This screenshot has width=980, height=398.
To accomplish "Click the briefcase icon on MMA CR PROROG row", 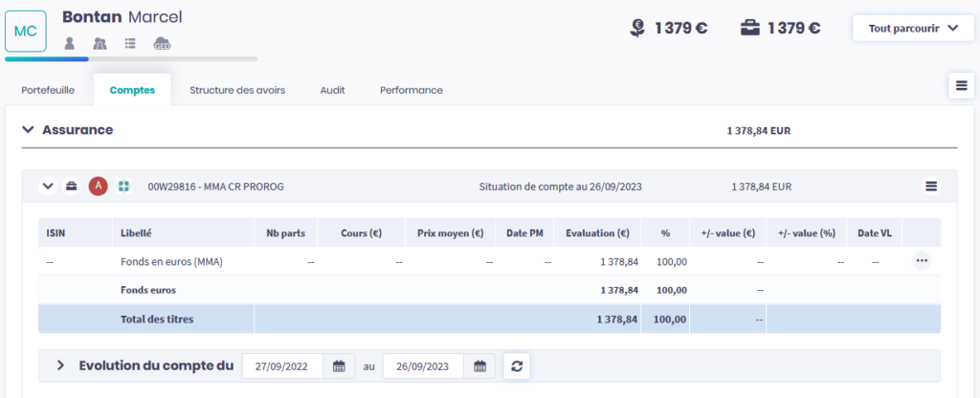I will [x=71, y=187].
